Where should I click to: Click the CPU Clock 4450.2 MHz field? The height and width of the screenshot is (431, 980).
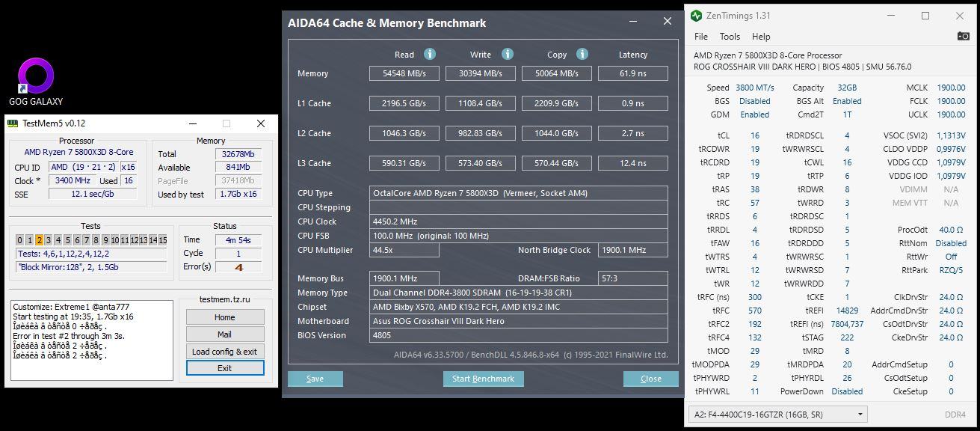click(519, 221)
